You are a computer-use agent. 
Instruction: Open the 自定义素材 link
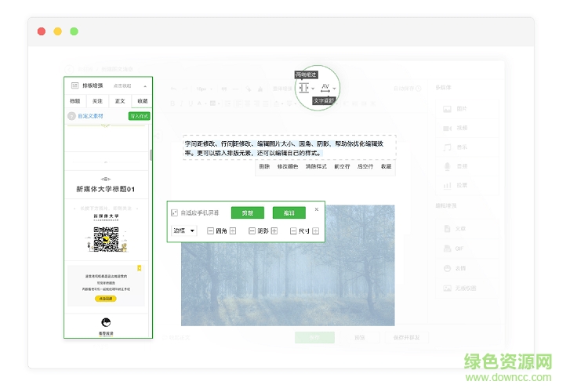coord(90,116)
